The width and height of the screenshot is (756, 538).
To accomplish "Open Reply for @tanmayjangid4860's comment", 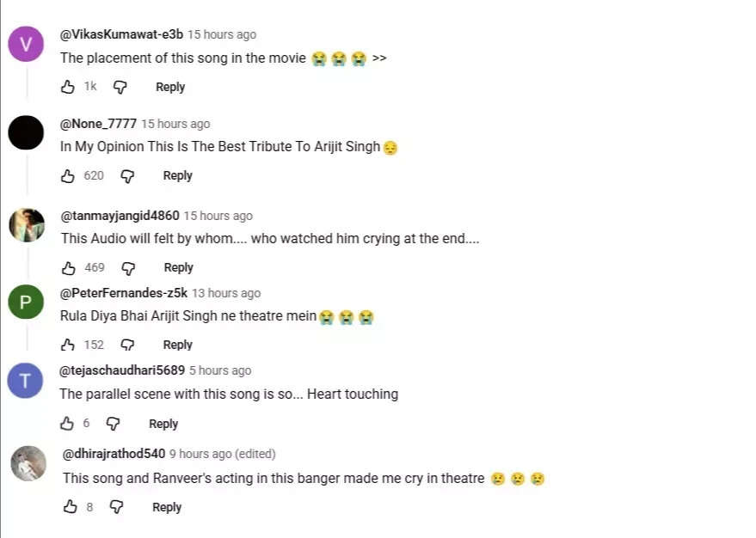I will click(177, 267).
